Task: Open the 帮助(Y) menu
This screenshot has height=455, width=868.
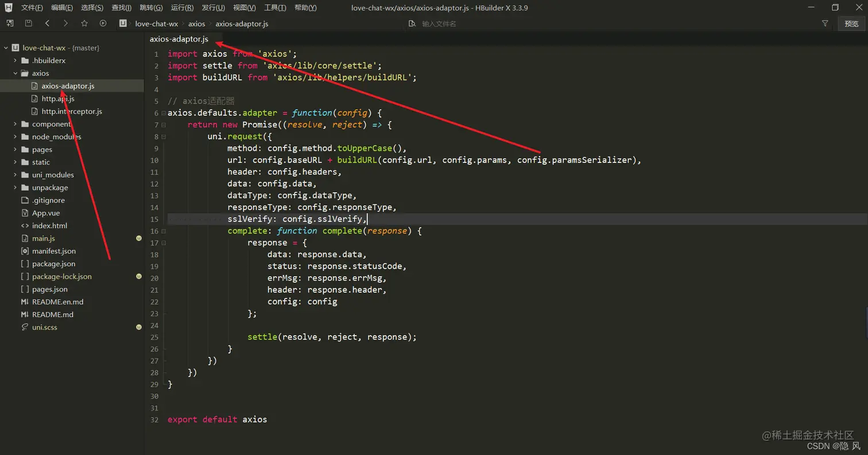Action: pos(305,7)
